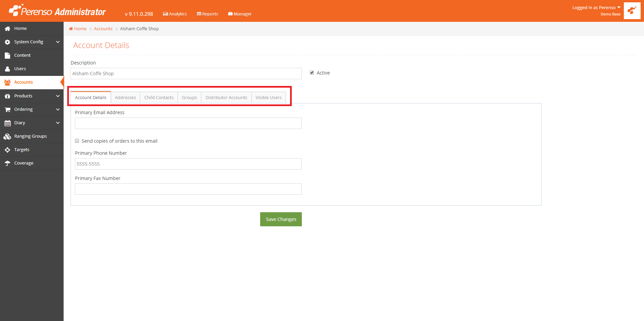Uncheck the Active checkbox
The height and width of the screenshot is (321, 644).
(x=312, y=73)
